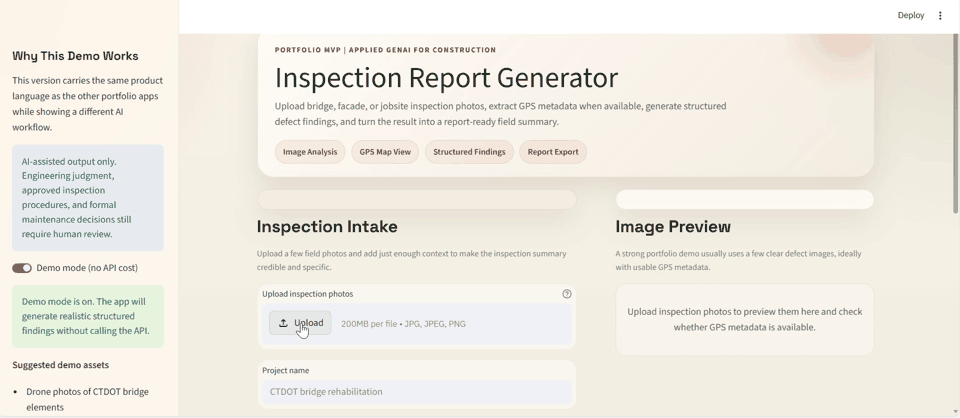The image size is (960, 418).
Task: Click the Image Preview heading
Action: 673,226
